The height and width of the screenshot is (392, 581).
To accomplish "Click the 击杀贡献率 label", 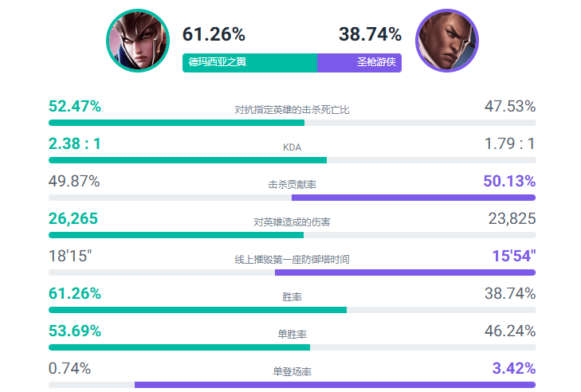I will (x=292, y=184).
